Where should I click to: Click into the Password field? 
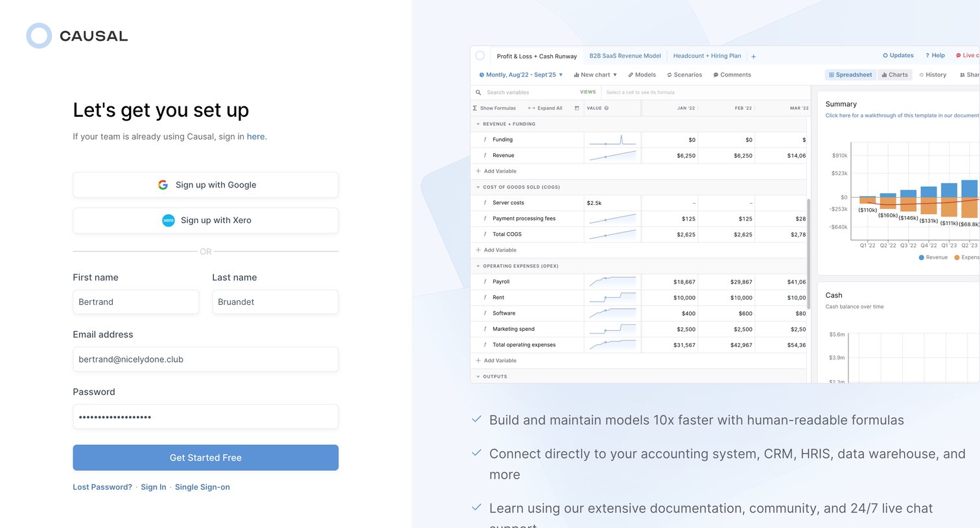205,417
